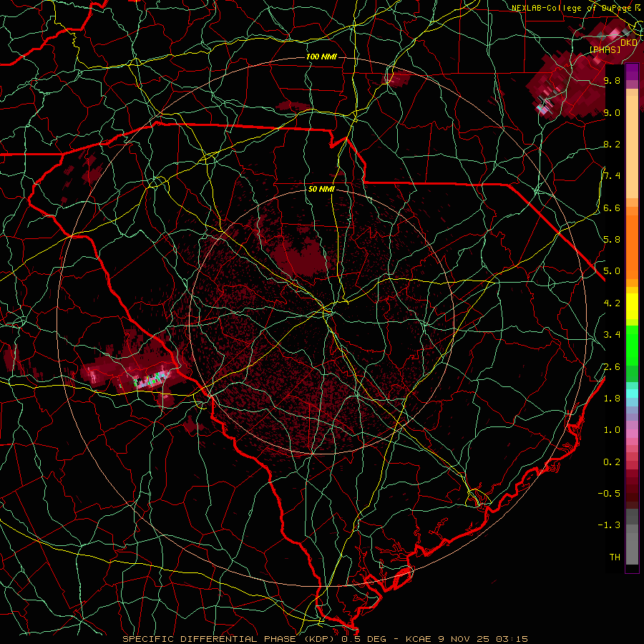Click the bright yellow segment of the color bar
Screen dimensions: 644x644
click(x=632, y=306)
